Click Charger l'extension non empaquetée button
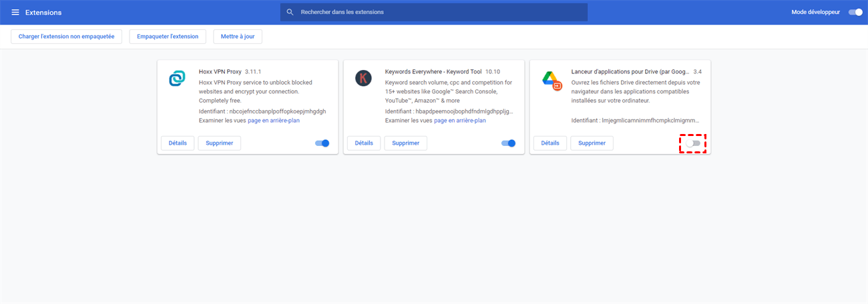The image size is (868, 304). tap(66, 37)
